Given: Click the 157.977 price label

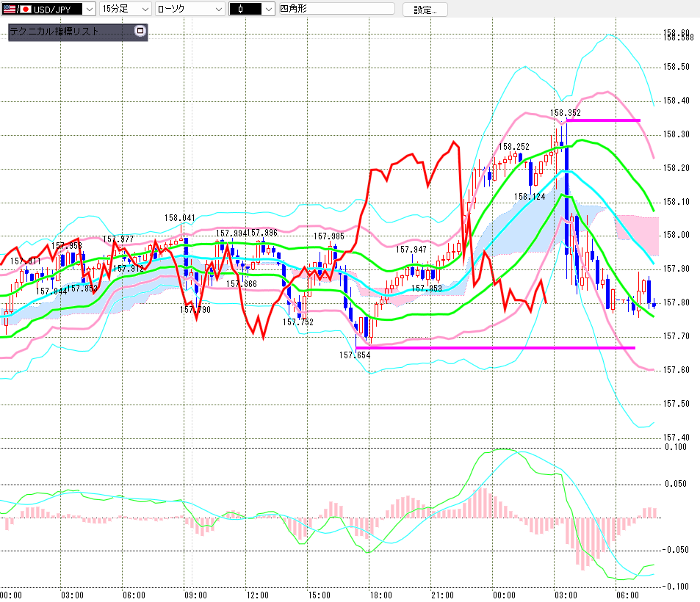Looking at the screenshot, I should click(118, 239).
